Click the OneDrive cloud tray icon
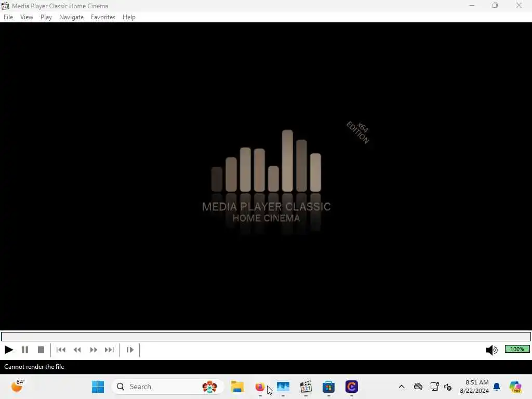 418,387
